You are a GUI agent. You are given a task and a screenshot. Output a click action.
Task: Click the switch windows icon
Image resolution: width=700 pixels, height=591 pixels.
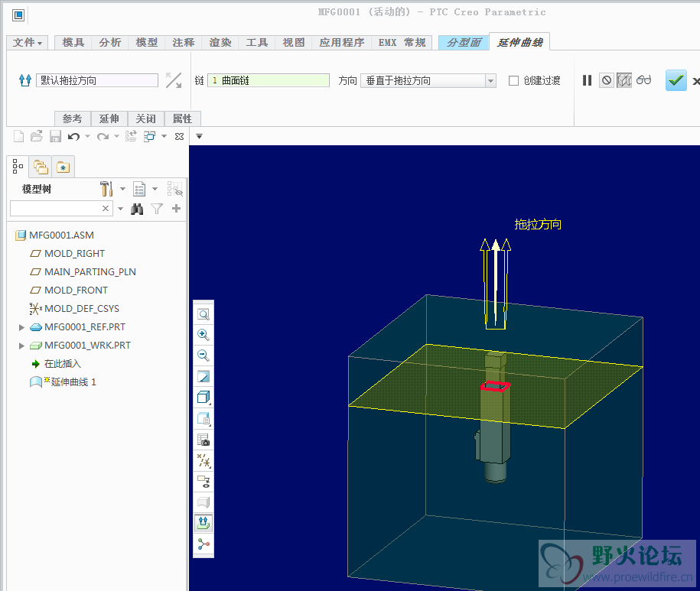149,136
